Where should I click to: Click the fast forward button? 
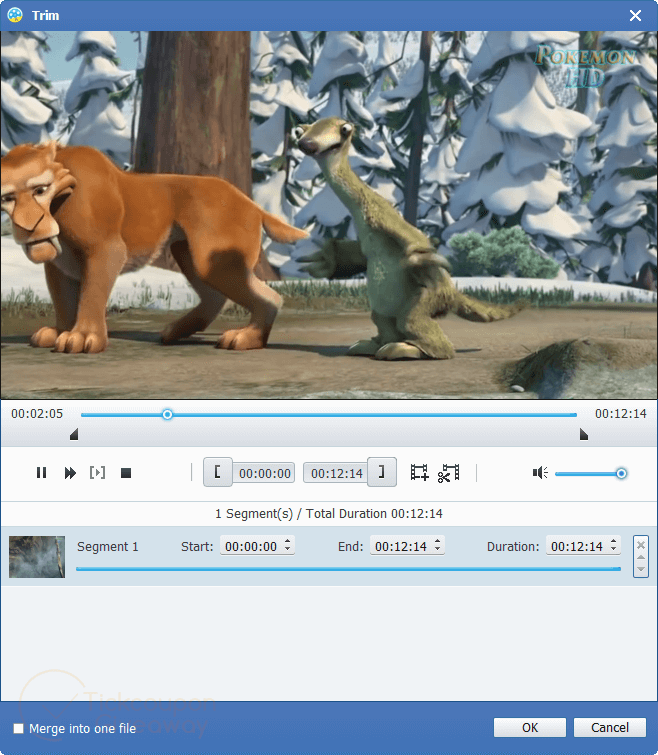(x=70, y=473)
